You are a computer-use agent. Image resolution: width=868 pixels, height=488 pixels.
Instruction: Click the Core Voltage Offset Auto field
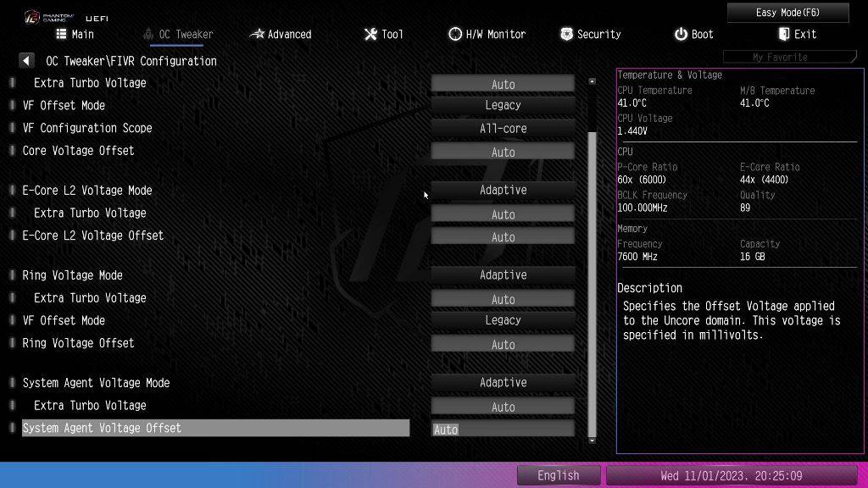503,152
